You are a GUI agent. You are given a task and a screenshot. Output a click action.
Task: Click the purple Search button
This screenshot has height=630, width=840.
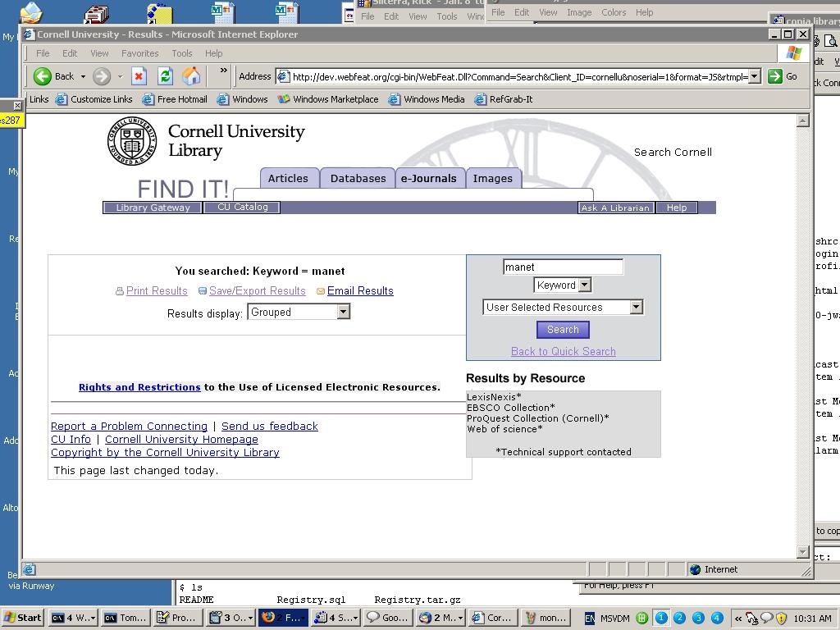[563, 330]
